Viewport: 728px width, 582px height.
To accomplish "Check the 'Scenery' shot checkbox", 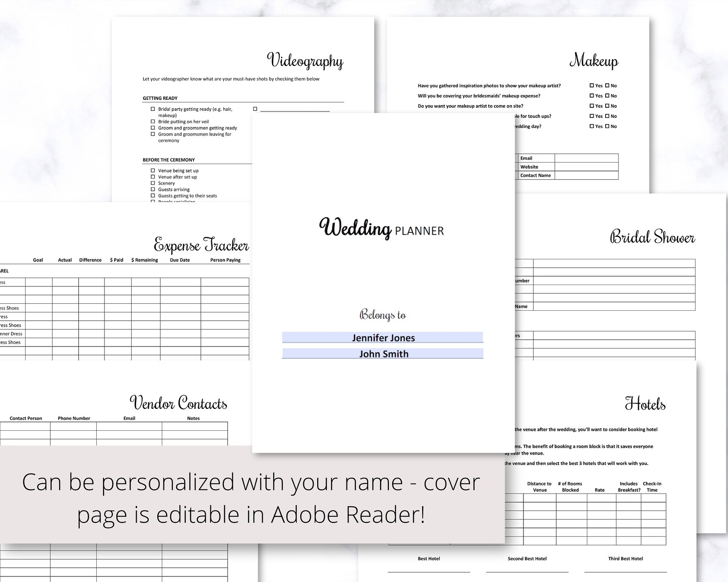I will coord(153,183).
